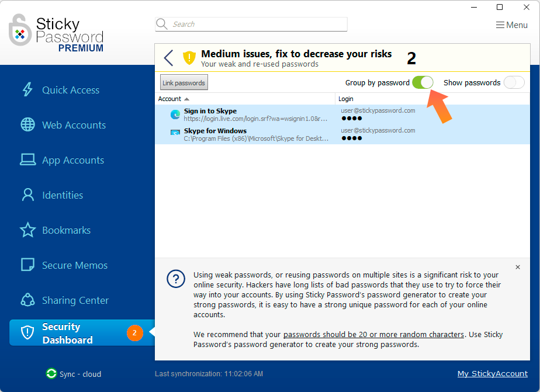Click the Skype for Windows app icon

pyautogui.click(x=175, y=133)
